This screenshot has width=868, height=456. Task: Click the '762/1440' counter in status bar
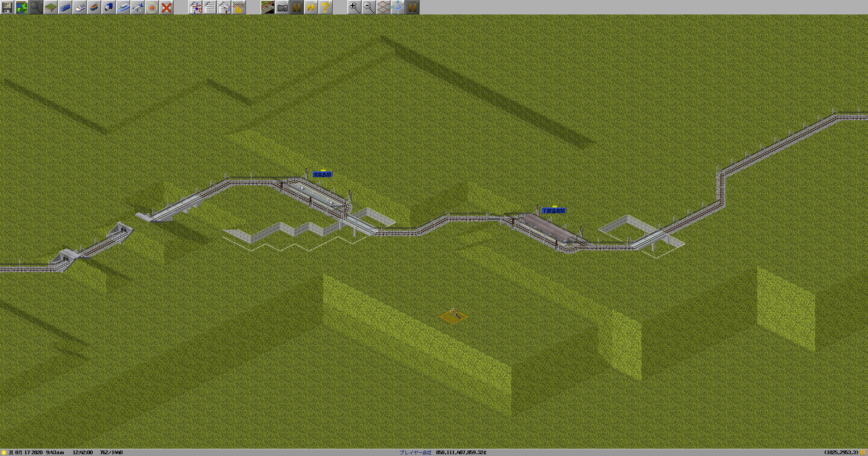tap(111, 452)
